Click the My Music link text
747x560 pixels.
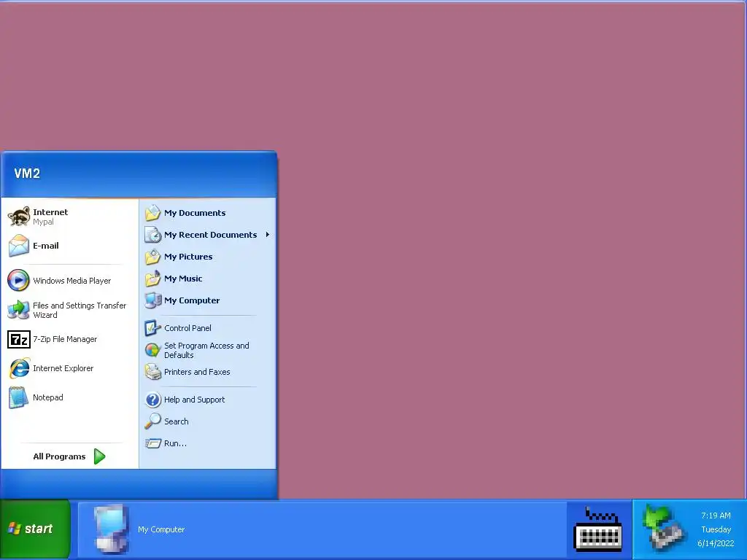[x=183, y=279]
